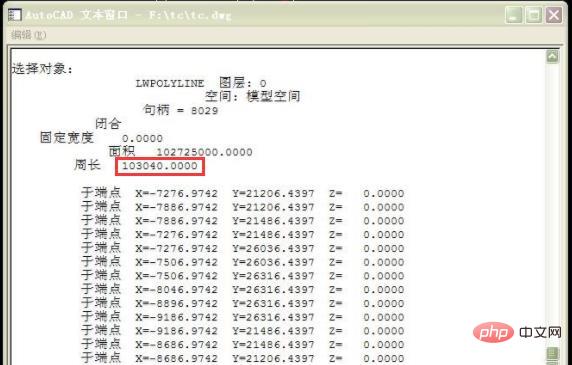
Task: Click the AutoCAD text window title icon
Action: pos(15,15)
